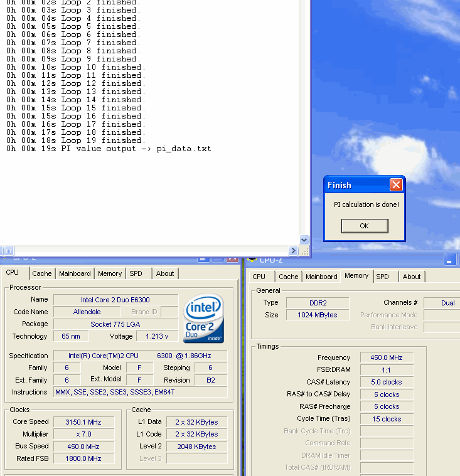Switch to SPD tab in right CPU-Z
The width and height of the screenshot is (460, 476).
(x=383, y=277)
